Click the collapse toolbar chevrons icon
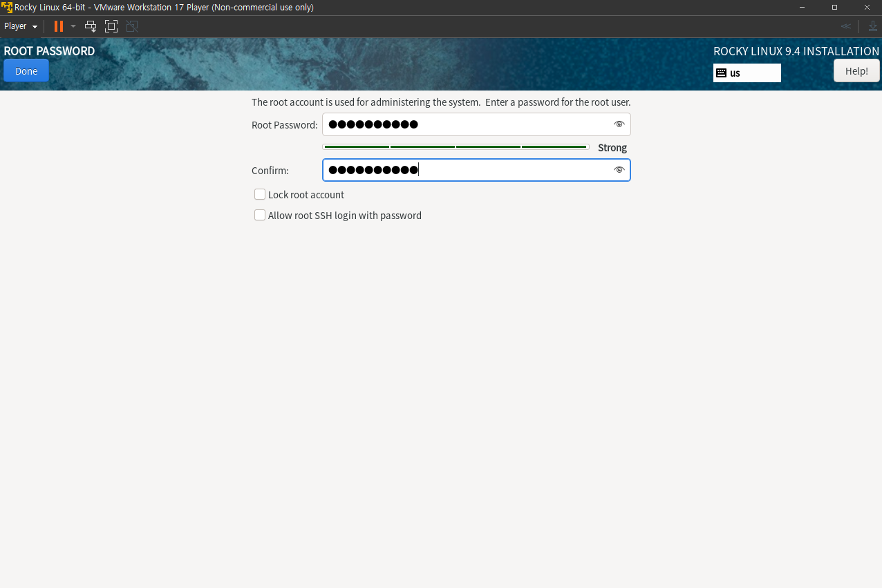The height and width of the screenshot is (588, 882). pos(845,26)
